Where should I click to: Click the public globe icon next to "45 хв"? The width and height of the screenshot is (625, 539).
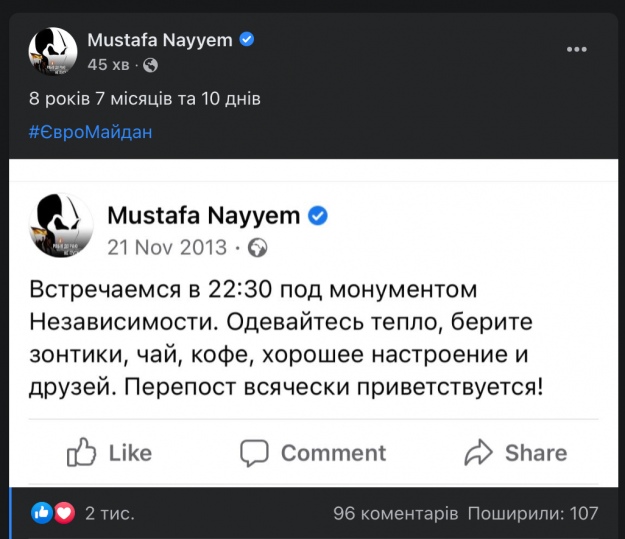(x=151, y=65)
